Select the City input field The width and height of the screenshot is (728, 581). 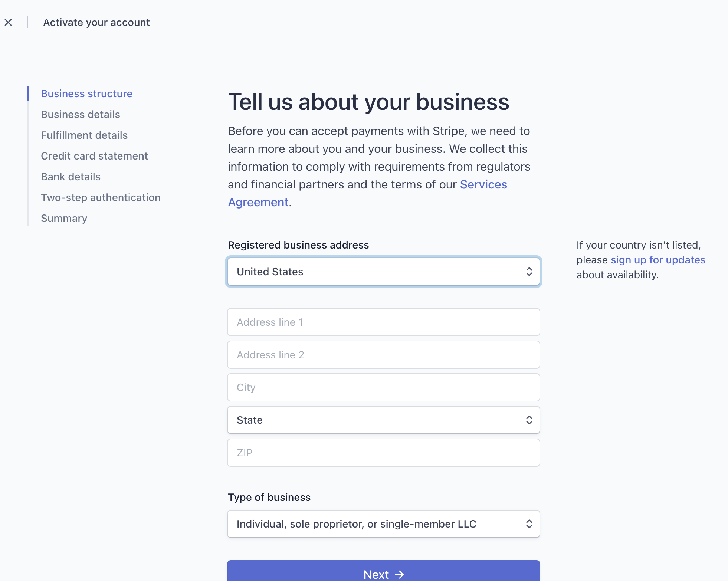coord(383,387)
